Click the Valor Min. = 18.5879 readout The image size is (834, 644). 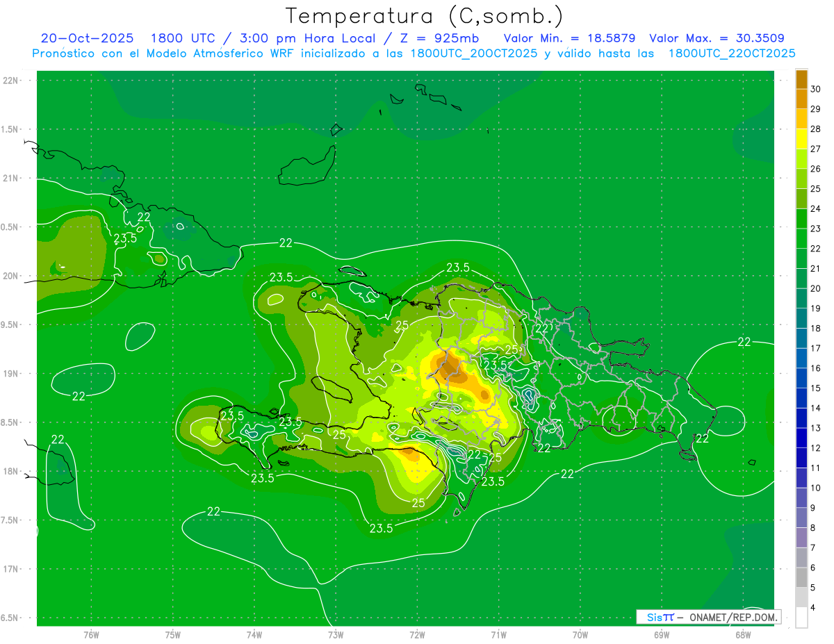click(569, 39)
